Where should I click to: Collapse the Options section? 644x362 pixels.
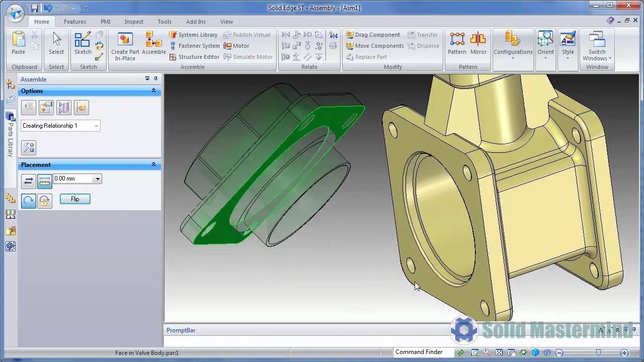[153, 90]
